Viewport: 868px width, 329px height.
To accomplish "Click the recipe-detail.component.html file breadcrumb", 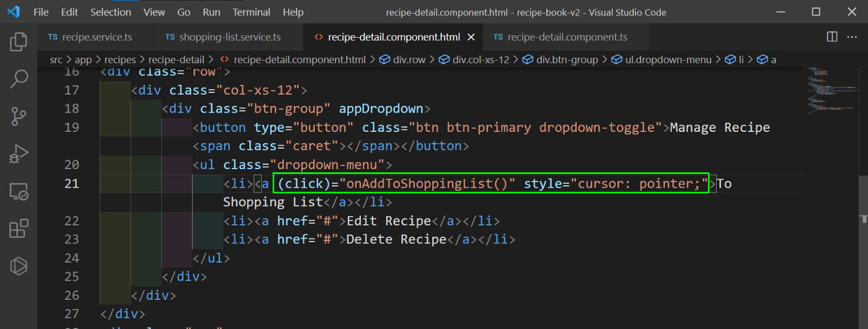I will click(293, 59).
